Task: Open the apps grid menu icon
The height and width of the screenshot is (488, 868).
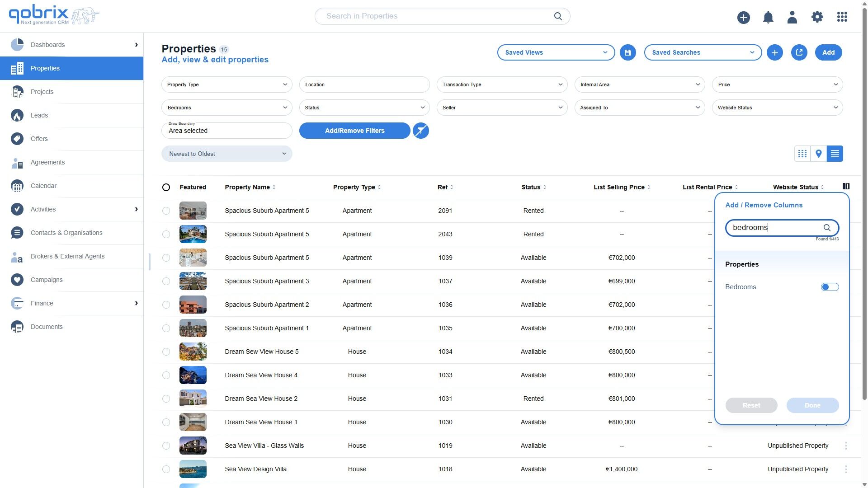Action: (842, 17)
